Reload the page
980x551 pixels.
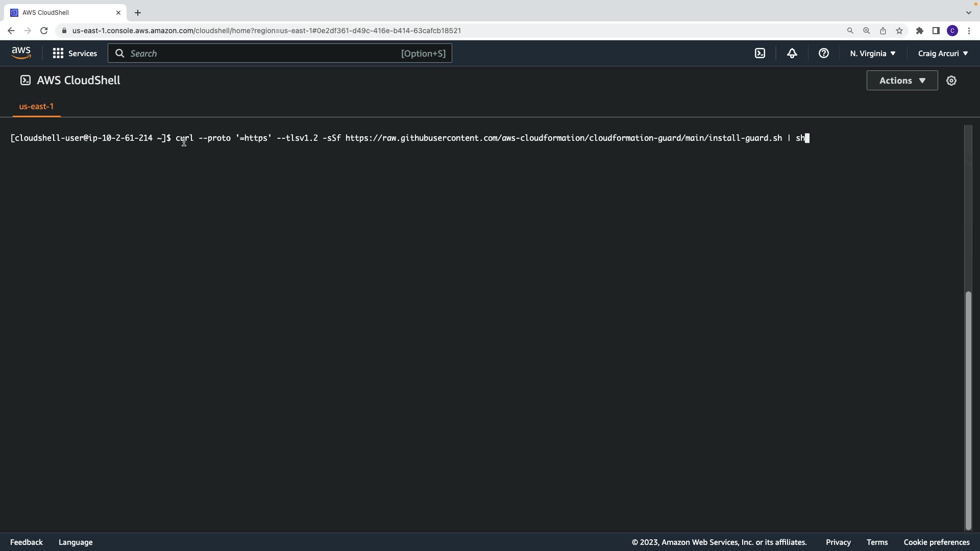(44, 31)
